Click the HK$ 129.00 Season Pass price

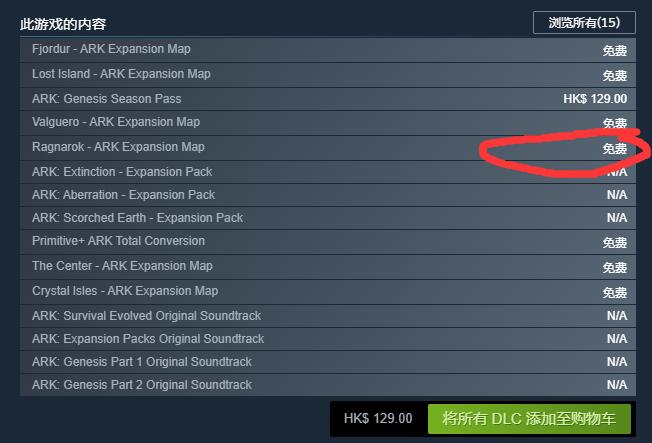coord(595,99)
